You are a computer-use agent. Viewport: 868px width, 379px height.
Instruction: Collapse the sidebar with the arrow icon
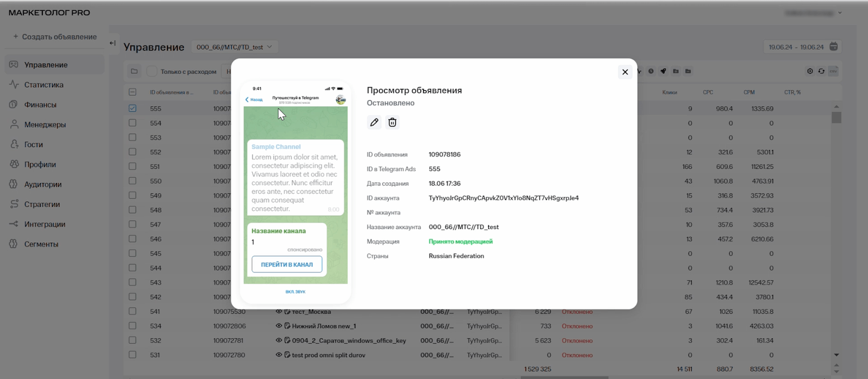pos(112,43)
